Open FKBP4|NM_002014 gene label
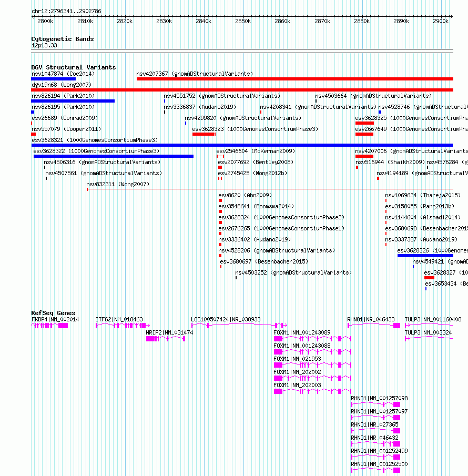 (x=55, y=319)
